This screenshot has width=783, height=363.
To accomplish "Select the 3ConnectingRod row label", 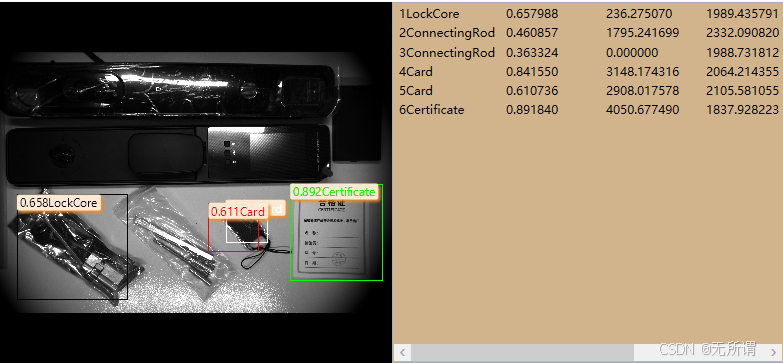I will tap(447, 52).
